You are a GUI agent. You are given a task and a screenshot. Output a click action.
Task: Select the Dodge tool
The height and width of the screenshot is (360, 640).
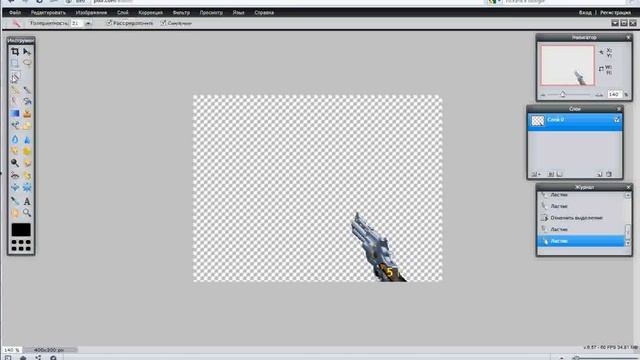(15, 163)
